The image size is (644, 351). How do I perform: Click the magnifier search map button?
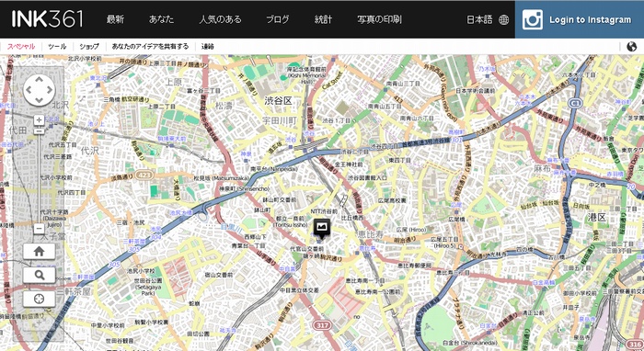[x=39, y=275]
